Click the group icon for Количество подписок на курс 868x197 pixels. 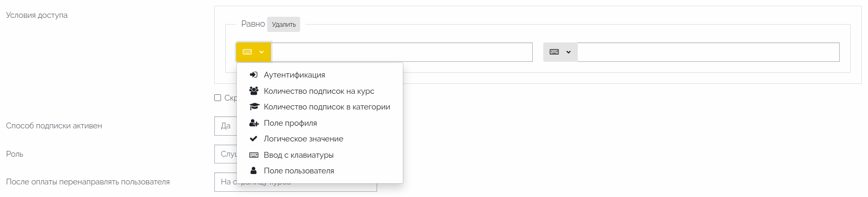click(254, 91)
